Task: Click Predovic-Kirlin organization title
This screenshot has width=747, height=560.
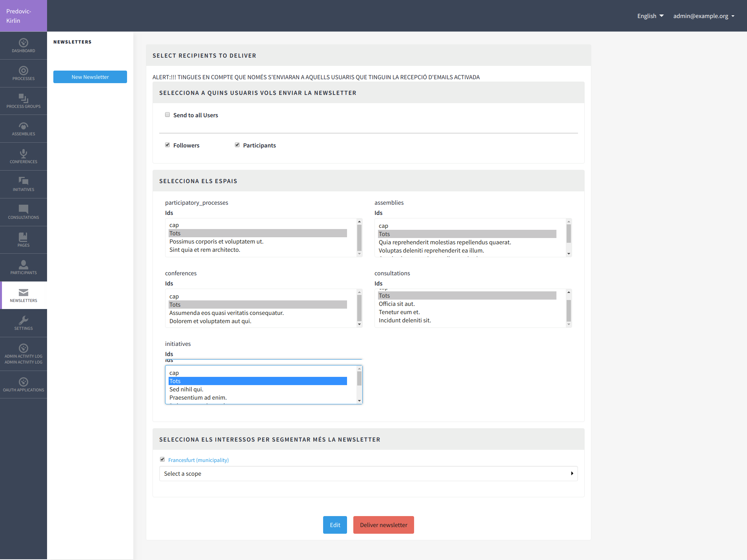Action: (19, 16)
